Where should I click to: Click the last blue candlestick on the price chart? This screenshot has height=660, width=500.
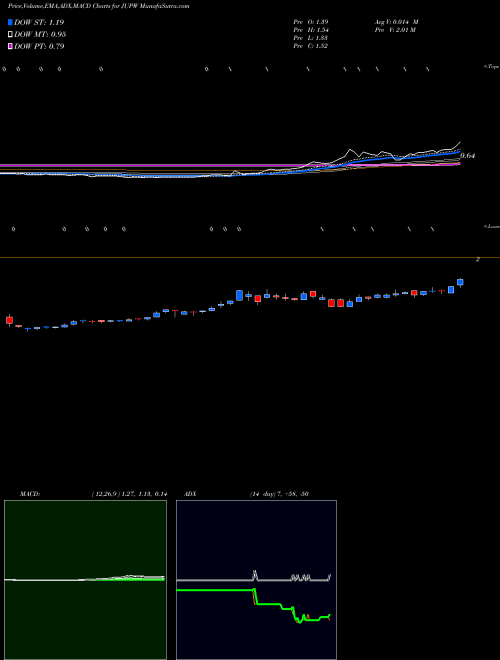(460, 282)
